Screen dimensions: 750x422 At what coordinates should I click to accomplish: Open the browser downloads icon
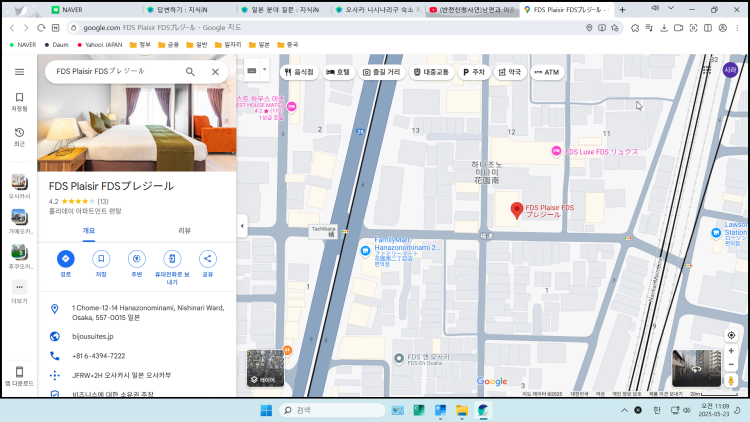pyautogui.click(x=664, y=28)
